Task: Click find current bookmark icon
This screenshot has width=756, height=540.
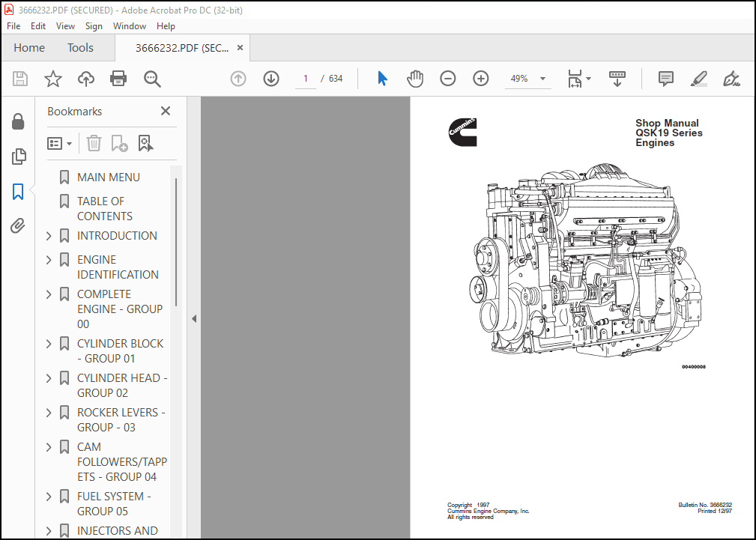Action: click(145, 143)
